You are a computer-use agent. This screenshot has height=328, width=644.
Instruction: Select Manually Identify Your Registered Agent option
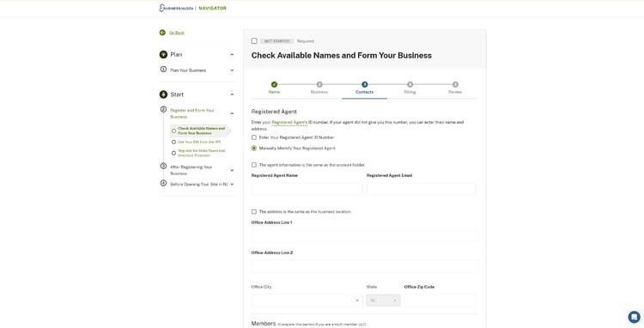click(x=254, y=149)
